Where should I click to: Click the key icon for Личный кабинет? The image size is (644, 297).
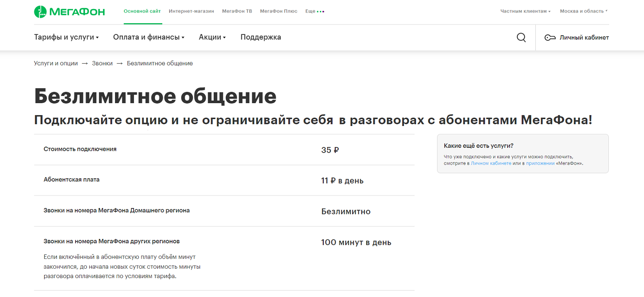click(x=550, y=37)
